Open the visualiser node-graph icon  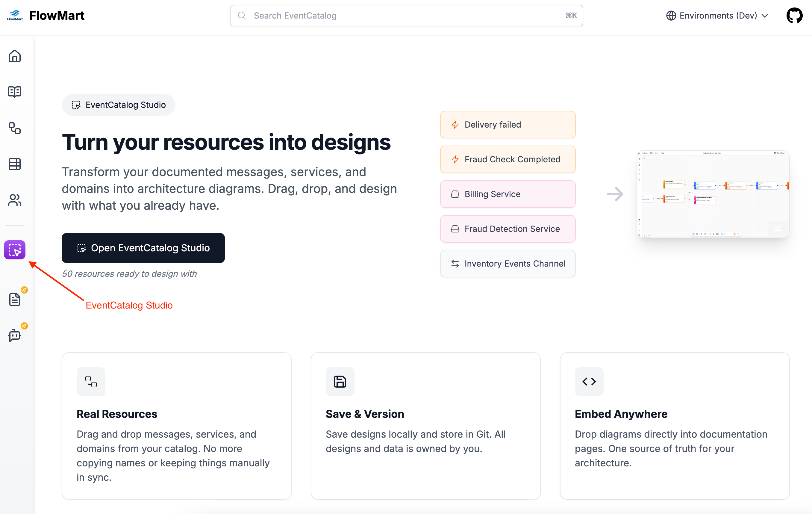point(14,128)
